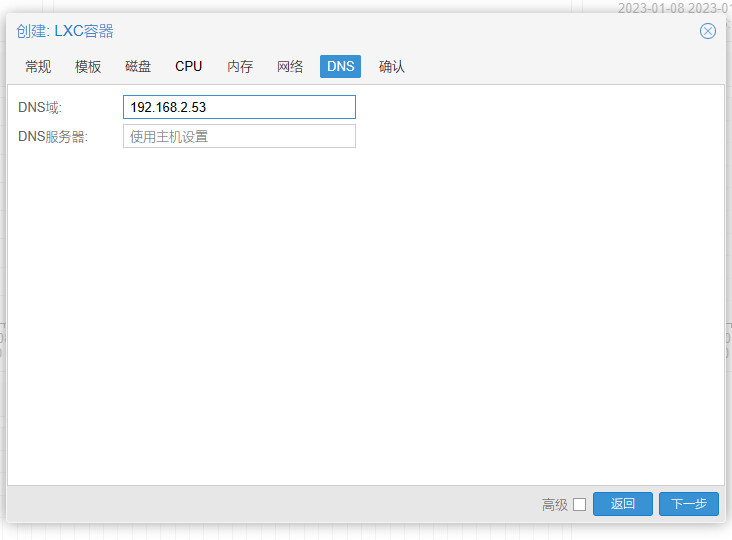732x540 pixels.
Task: Focus the DNS服务器 input field
Action: click(239, 136)
